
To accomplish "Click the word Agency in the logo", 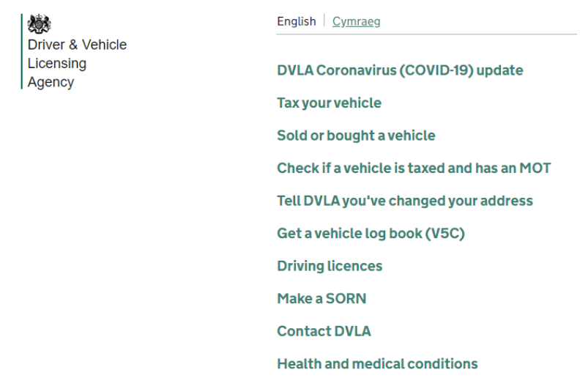I will pyautogui.click(x=51, y=82).
